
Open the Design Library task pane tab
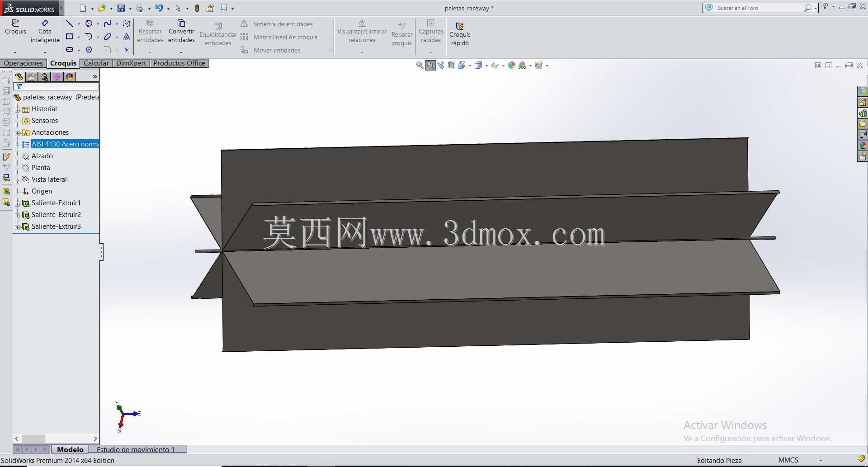tap(863, 113)
